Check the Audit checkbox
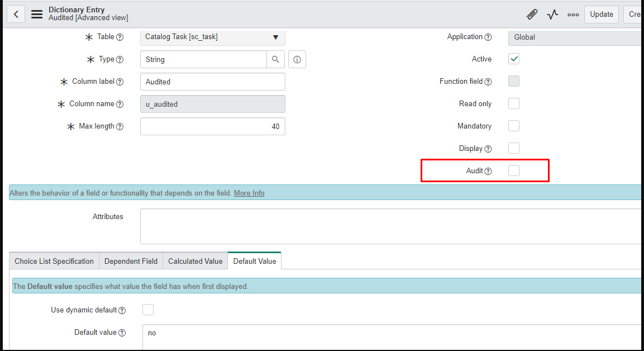 click(514, 170)
